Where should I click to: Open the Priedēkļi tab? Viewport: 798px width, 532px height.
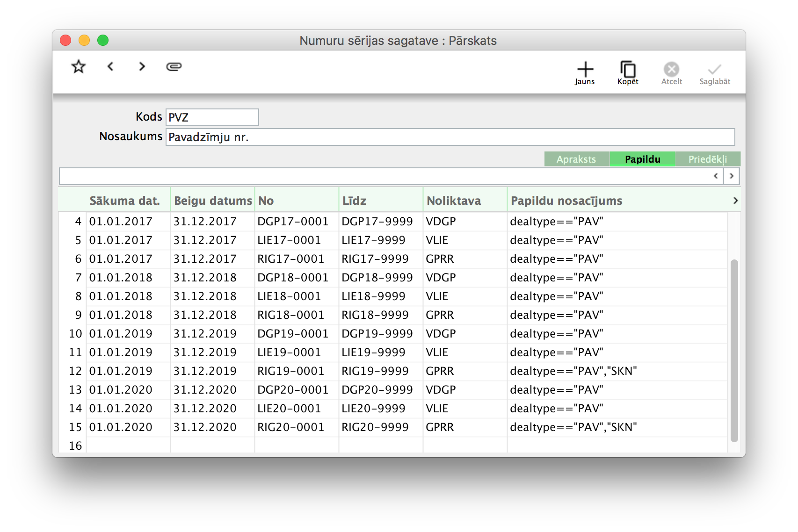[707, 159]
